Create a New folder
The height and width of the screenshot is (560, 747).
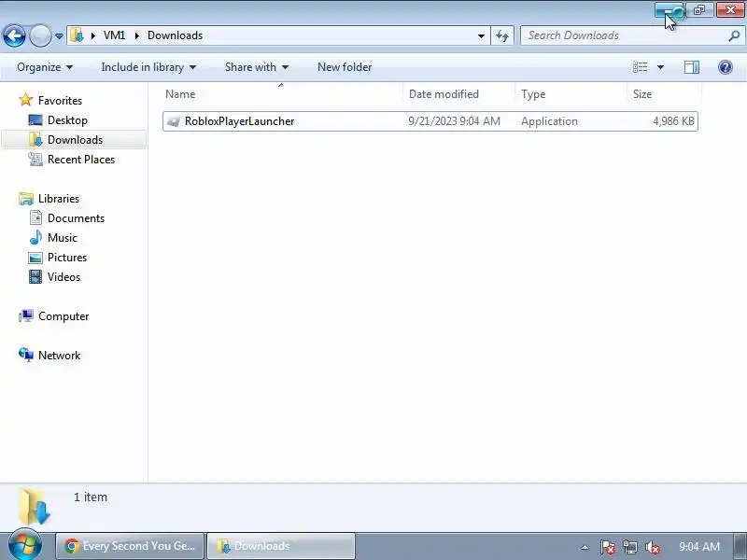(345, 67)
